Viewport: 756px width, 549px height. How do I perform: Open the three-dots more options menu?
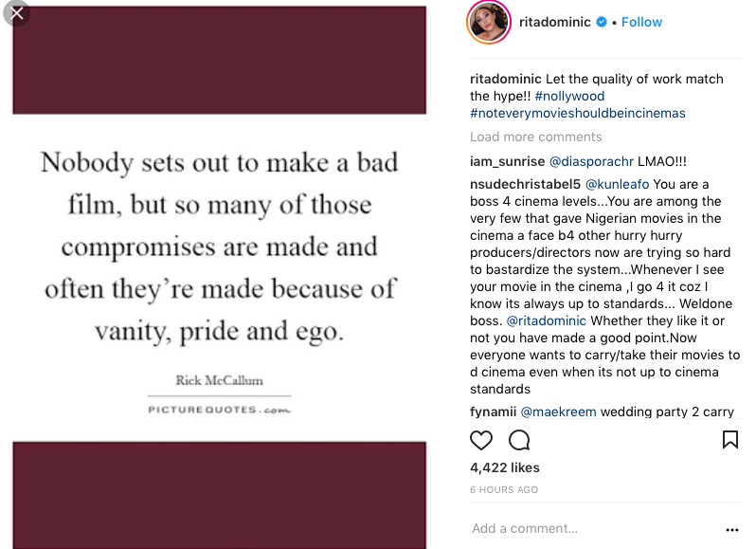732,530
